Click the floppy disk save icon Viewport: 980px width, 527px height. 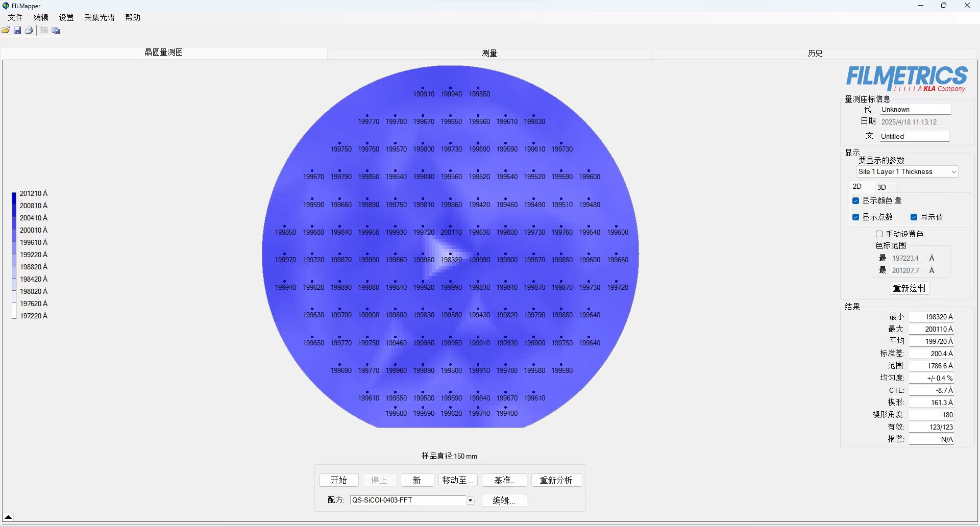[17, 31]
